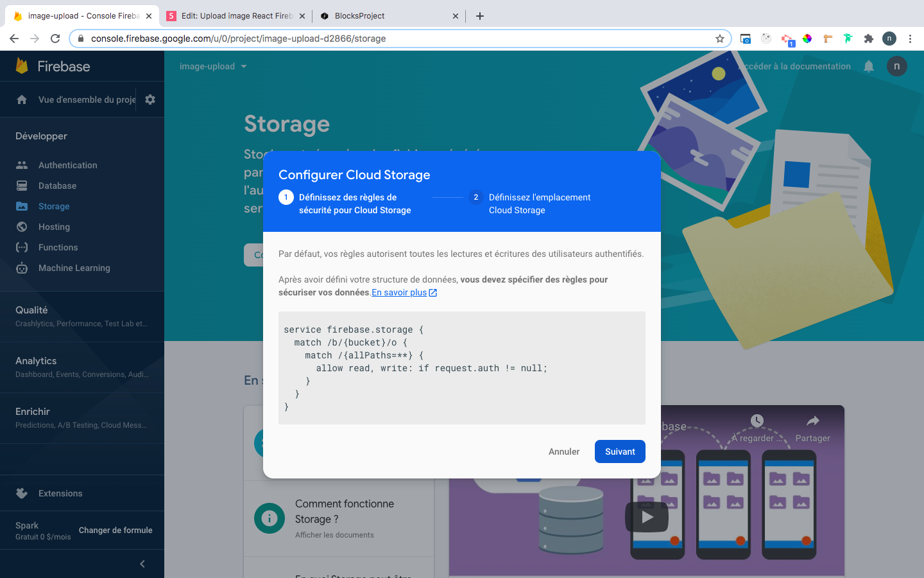Click the notifications bell icon
Viewport: 924px width, 578px height.
[x=869, y=66]
